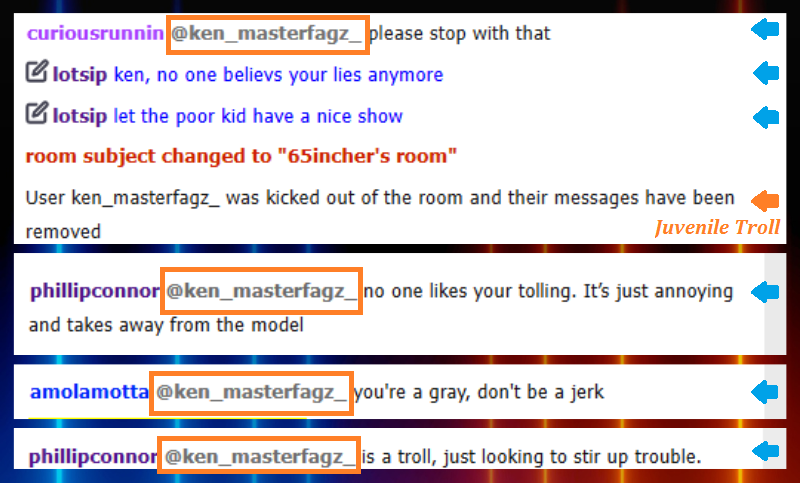Click lotsip username on "believs your lies" message

[80, 74]
